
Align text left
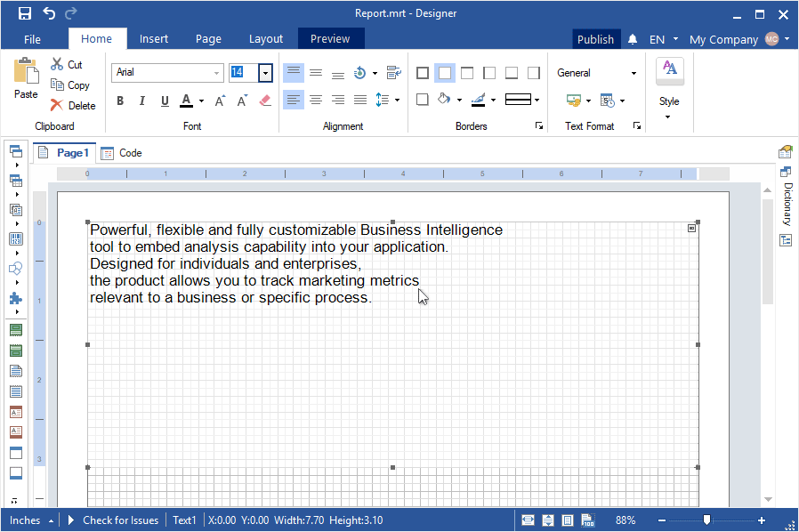coord(294,100)
